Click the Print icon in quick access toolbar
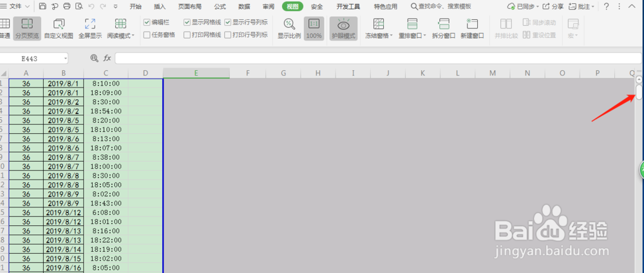Viewport: 644px width, 273px height. pos(66,6)
